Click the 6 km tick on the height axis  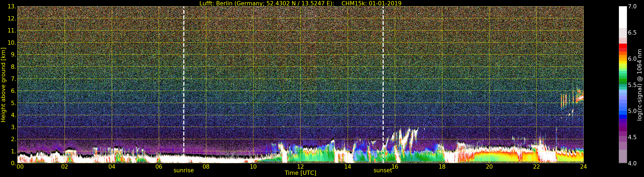[x=14, y=91]
